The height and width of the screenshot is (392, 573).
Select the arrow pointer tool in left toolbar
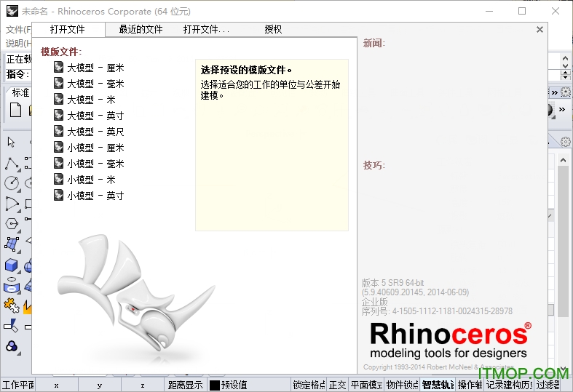pos(12,142)
